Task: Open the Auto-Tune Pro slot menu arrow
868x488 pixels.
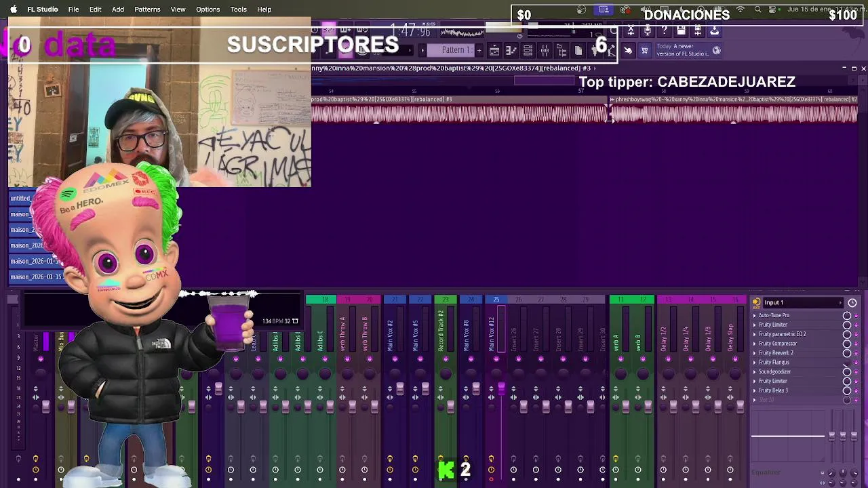Action: pyautogui.click(x=754, y=315)
